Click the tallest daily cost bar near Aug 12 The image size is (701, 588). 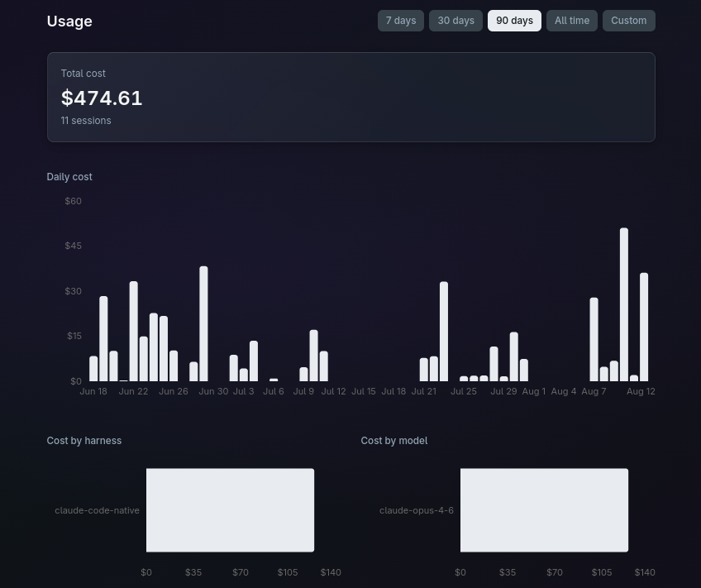coord(623,304)
